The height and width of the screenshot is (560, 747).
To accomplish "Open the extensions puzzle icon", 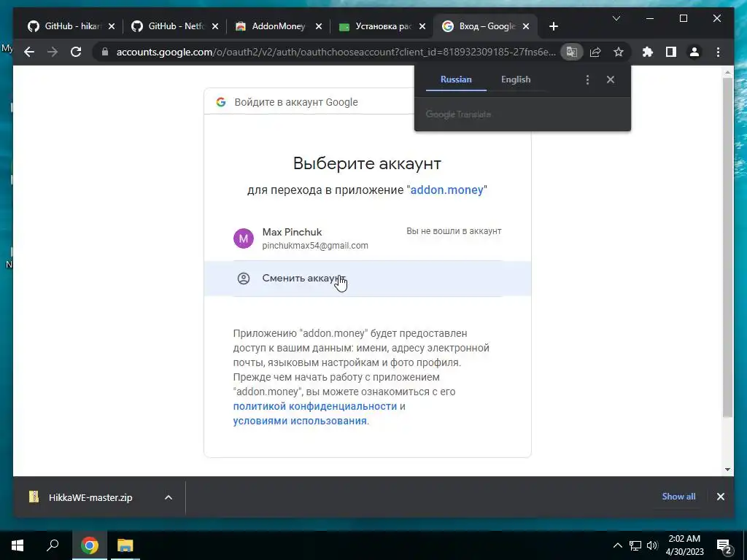I will [648, 52].
